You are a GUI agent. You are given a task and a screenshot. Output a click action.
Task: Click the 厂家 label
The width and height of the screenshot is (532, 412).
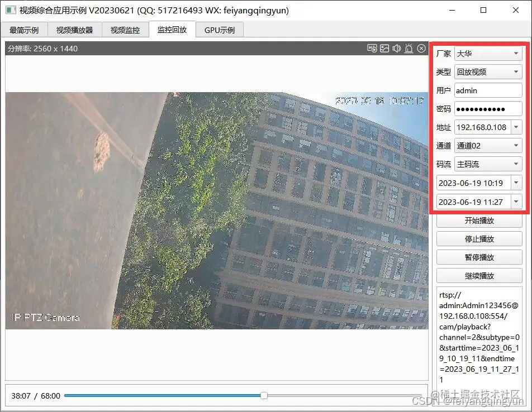point(444,54)
